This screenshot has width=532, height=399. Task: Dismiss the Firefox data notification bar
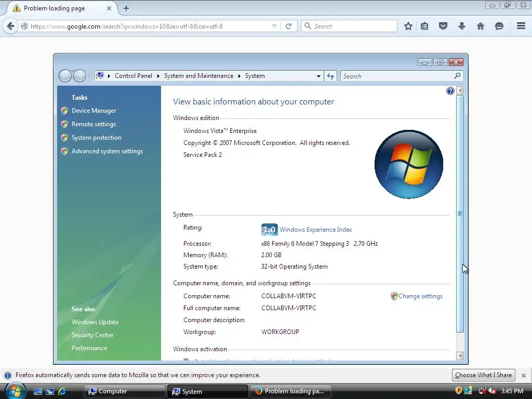coord(524,376)
